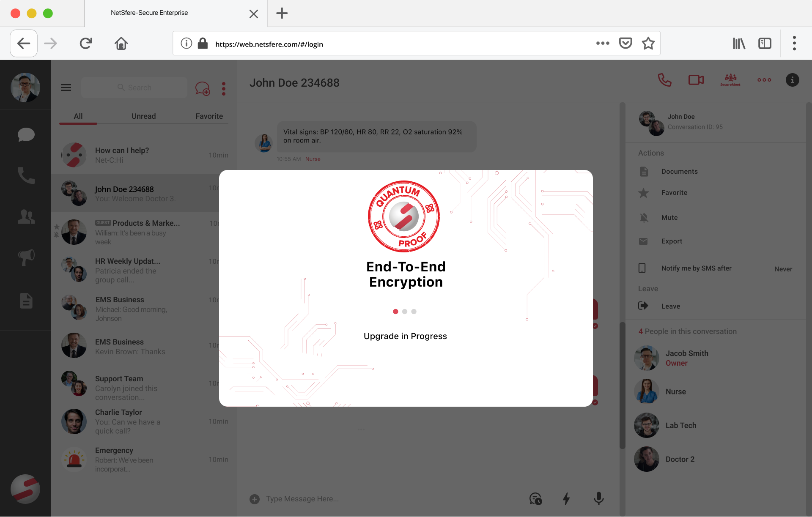Image resolution: width=812 pixels, height=517 pixels.
Task: Open red vertical dots menu beside search
Action: point(224,88)
